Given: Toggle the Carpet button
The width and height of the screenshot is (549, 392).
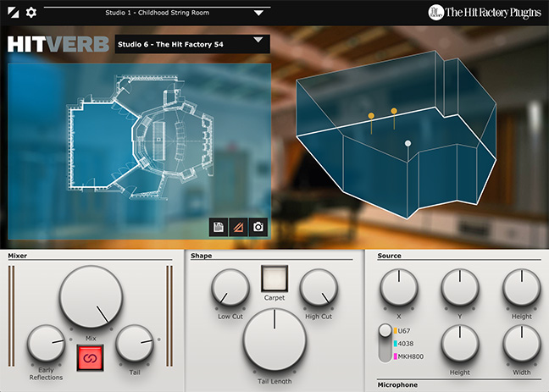Looking at the screenshot, I should point(274,279).
